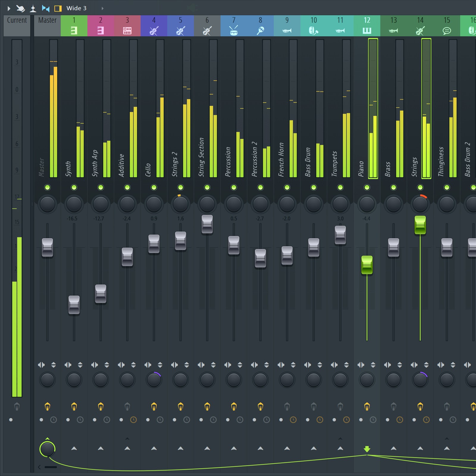The width and height of the screenshot is (476, 476).
Task: Click the yellow square layout icon in the toolbar
Action: tap(58, 8)
